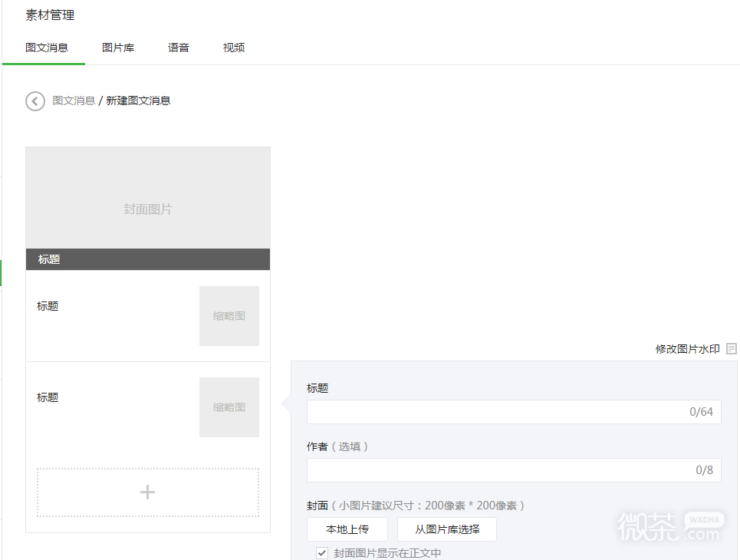Image resolution: width=740 pixels, height=560 pixels.
Task: Open the image watermark settings icon
Action: tap(731, 347)
